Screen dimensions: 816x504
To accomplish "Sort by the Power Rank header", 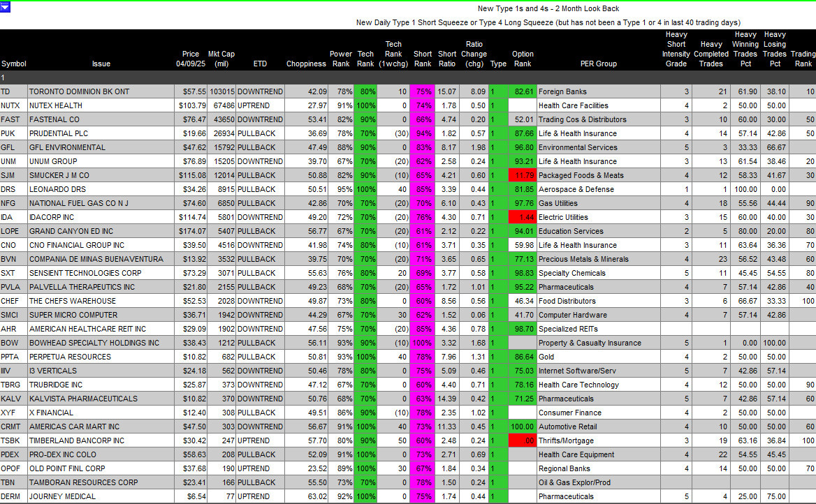I will [x=340, y=59].
